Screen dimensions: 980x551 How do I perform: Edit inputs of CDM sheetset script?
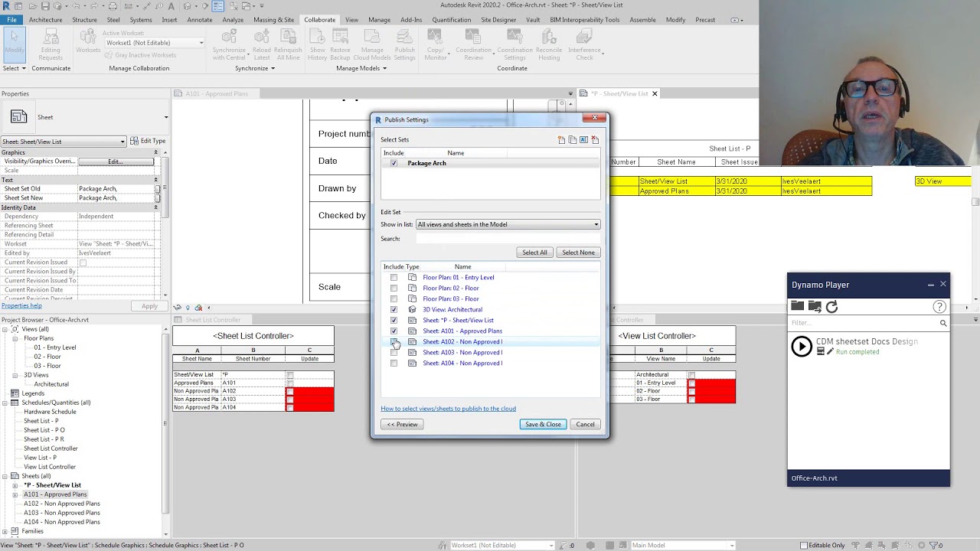[x=821, y=352]
